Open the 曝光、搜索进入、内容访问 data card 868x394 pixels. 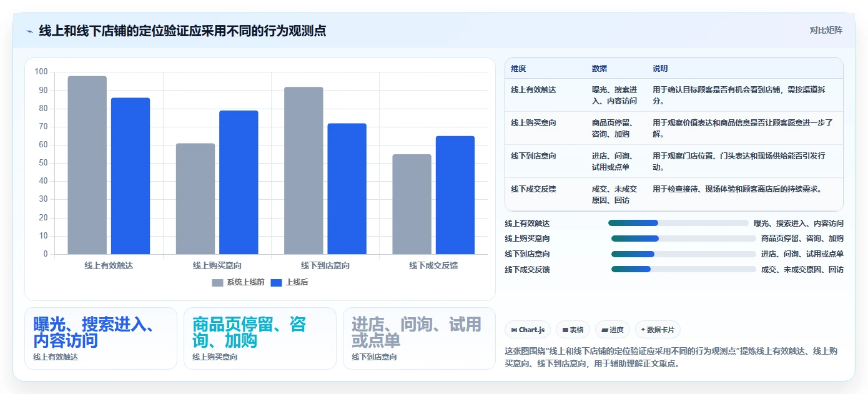pos(101,338)
